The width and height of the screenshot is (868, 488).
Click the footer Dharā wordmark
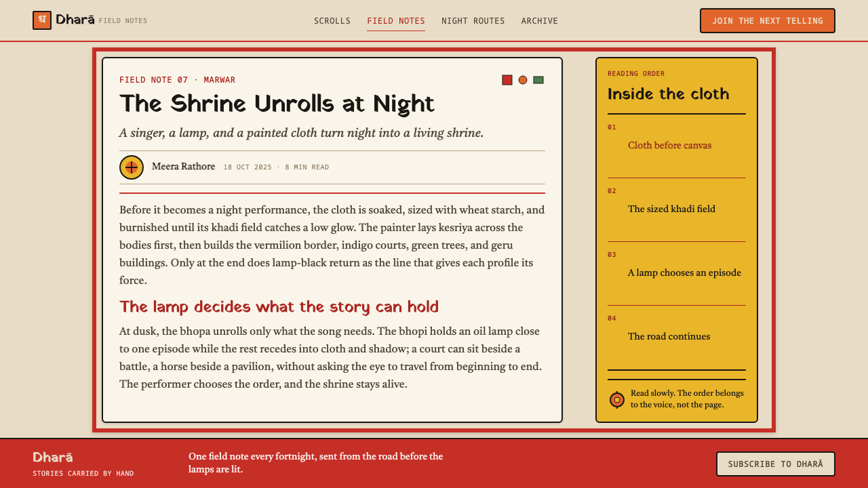53,457
